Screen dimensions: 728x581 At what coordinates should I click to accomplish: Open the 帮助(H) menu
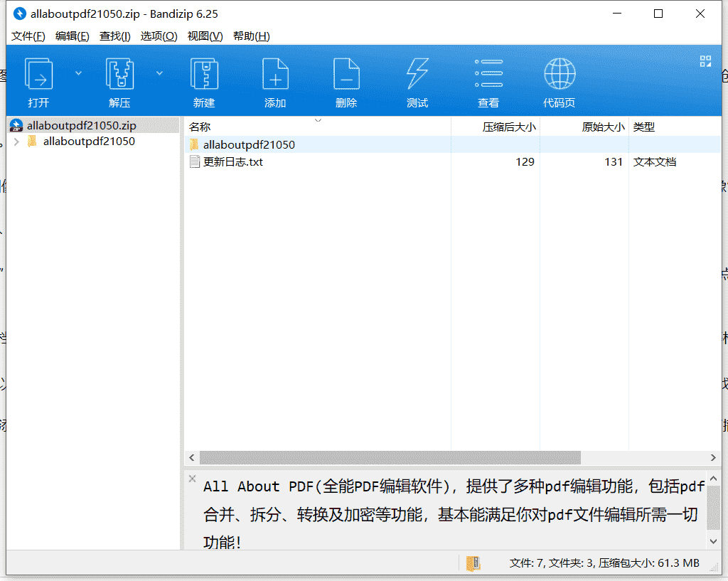[x=251, y=36]
